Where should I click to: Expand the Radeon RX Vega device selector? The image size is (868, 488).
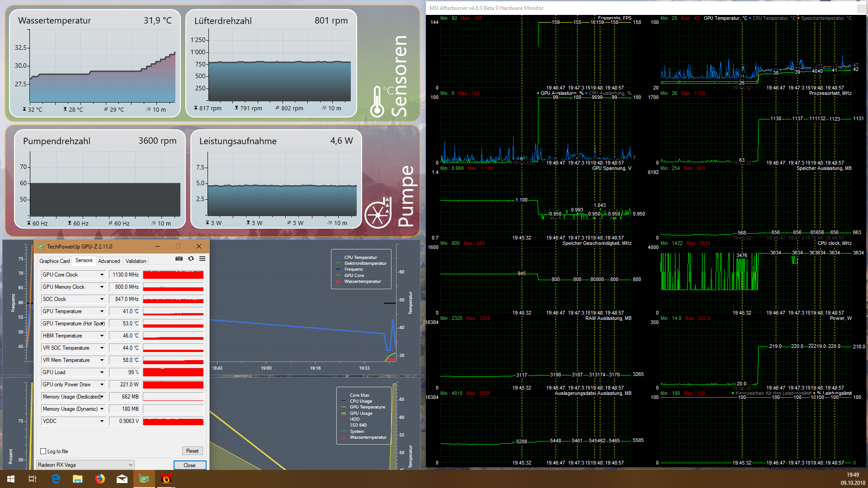click(130, 465)
